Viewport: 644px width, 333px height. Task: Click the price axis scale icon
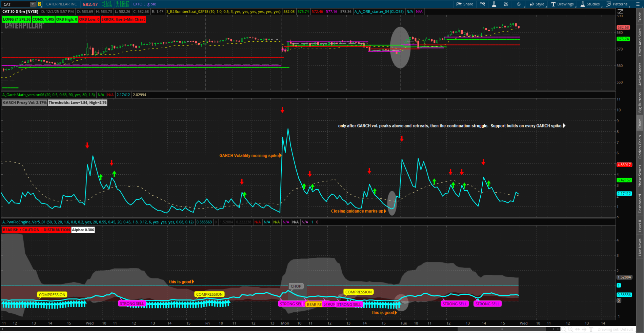620,12
